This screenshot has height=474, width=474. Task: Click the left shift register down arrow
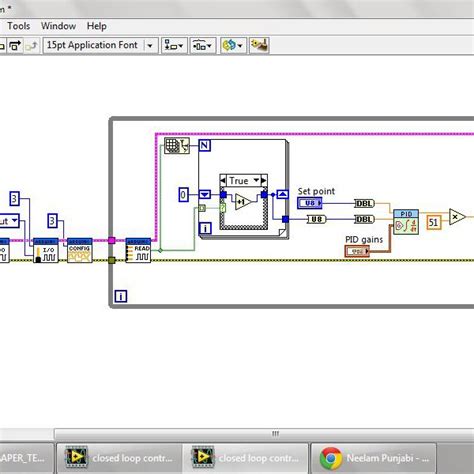click(x=205, y=194)
